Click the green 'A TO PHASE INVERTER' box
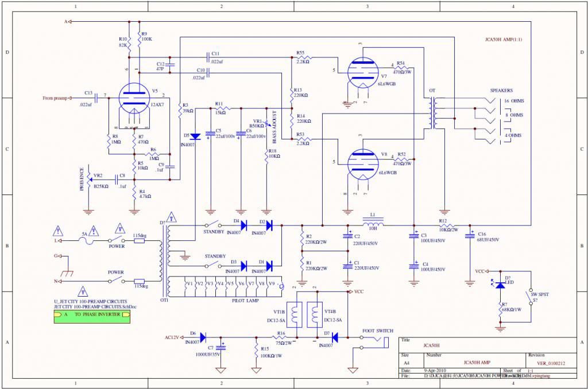The height and width of the screenshot is (389, 588). 92,316
